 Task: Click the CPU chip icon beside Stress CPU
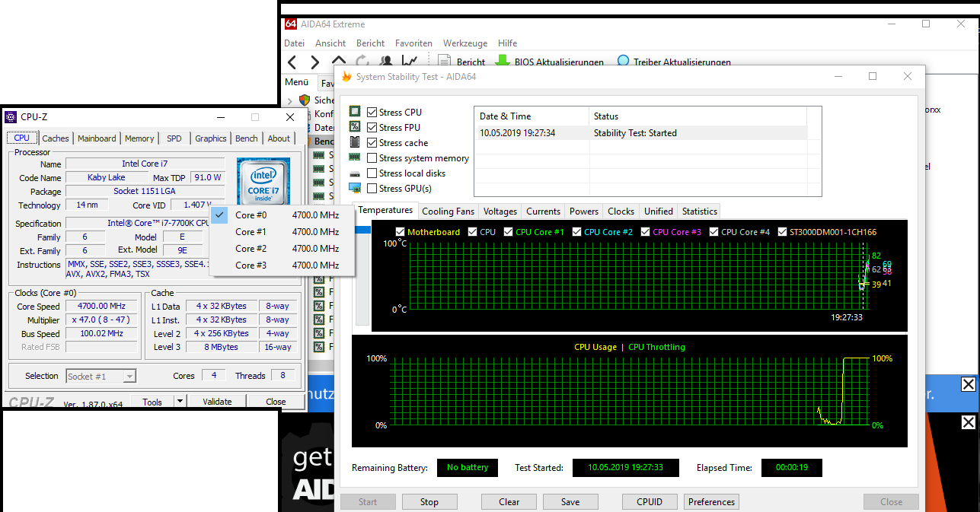(355, 112)
